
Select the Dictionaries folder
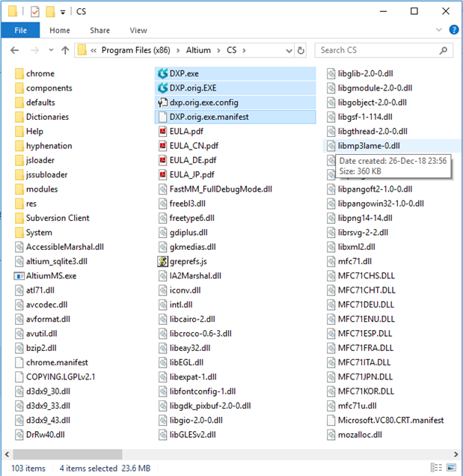(42, 117)
